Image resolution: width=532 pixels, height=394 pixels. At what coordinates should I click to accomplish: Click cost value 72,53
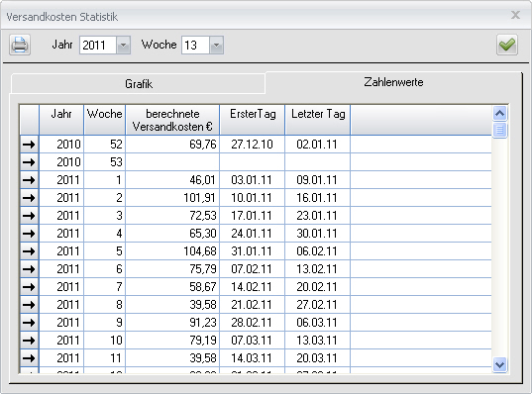[x=172, y=216]
